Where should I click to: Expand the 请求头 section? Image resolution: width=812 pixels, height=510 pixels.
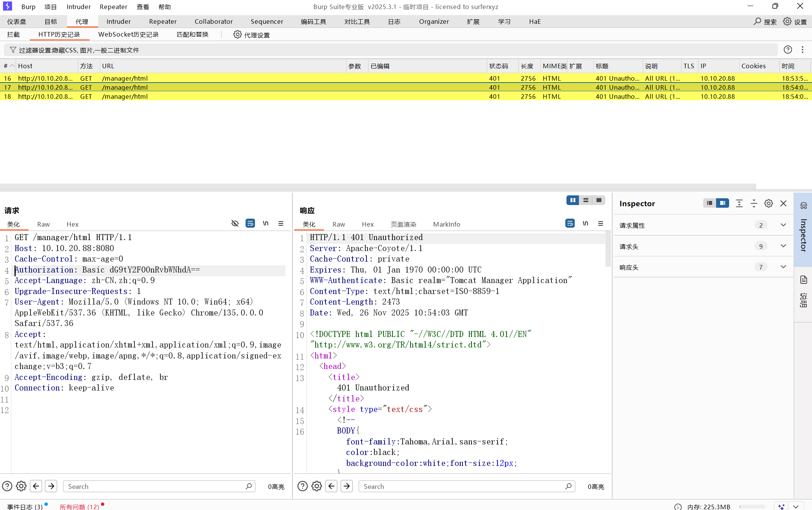(x=783, y=246)
